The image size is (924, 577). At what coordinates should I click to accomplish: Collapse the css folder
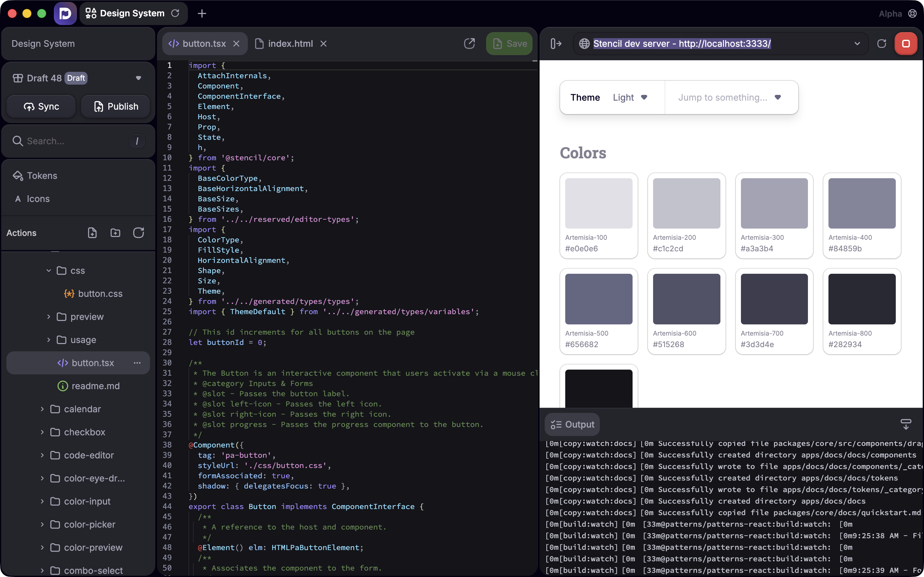[48, 271]
